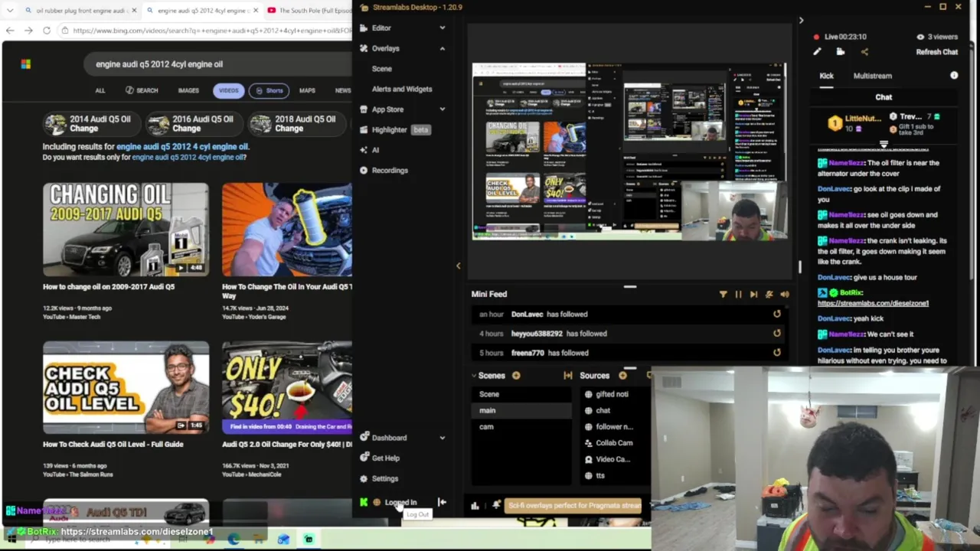This screenshot has height=551, width=980.
Task: Skip the current alert in Mini Feed
Action: pyautogui.click(x=753, y=294)
